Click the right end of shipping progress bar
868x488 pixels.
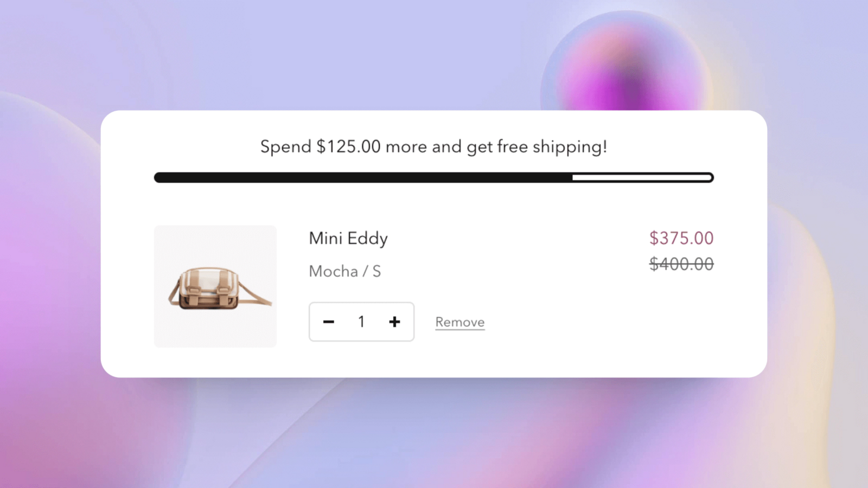tap(709, 178)
